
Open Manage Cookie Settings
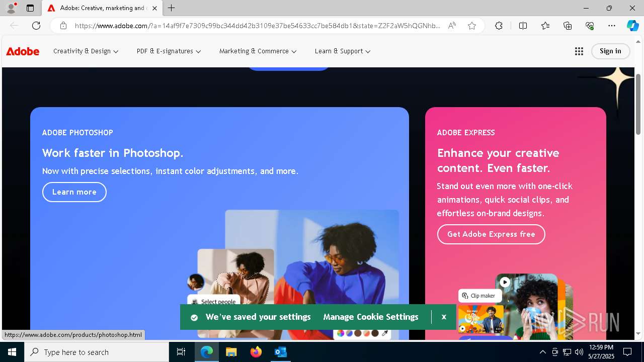371,317
